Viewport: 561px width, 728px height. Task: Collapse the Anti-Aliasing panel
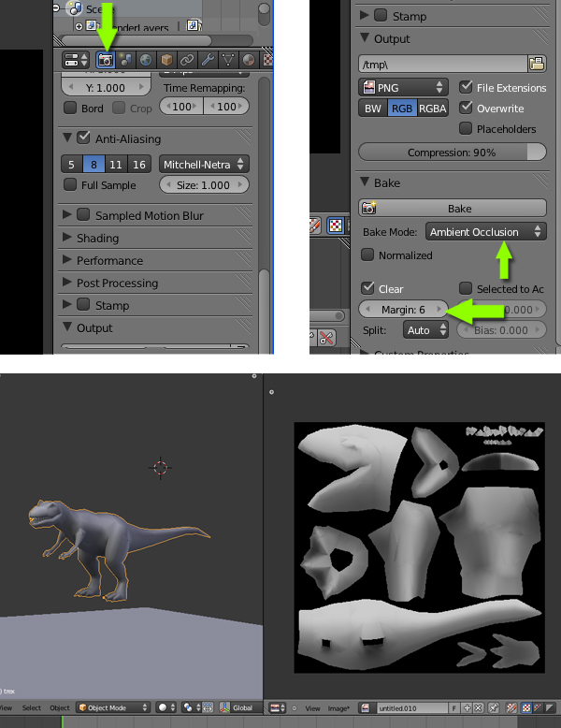tap(67, 138)
